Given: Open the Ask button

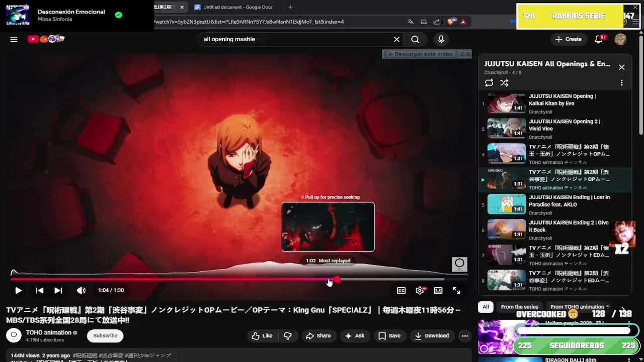Looking at the screenshot, I should coord(355,335).
